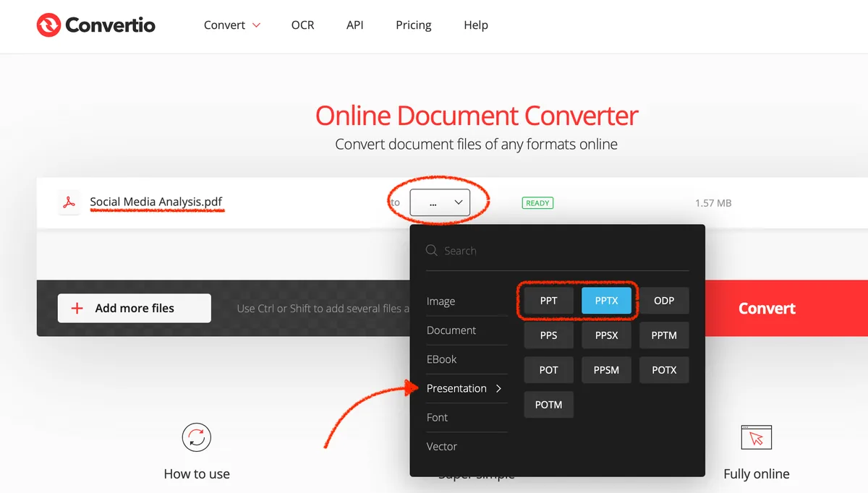Choose the PPTM format
Viewport: 868px width, 493px height.
point(664,335)
